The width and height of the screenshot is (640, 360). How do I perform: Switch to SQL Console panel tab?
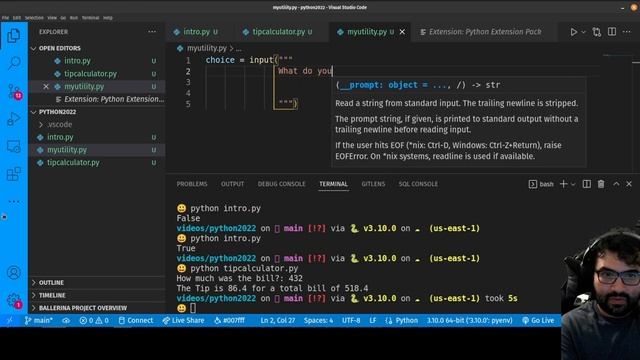click(418, 184)
